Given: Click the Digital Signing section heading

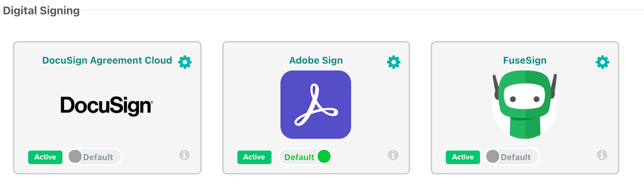Looking at the screenshot, I should pyautogui.click(x=41, y=11).
